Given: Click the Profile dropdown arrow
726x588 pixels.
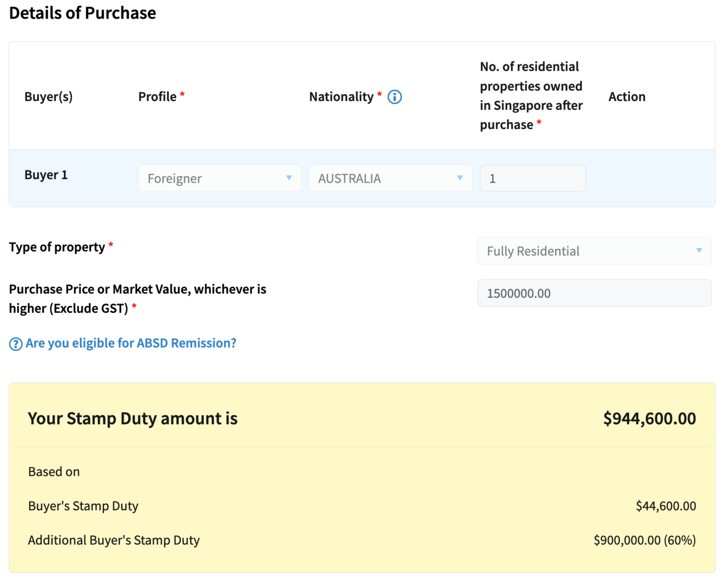Looking at the screenshot, I should [289, 178].
